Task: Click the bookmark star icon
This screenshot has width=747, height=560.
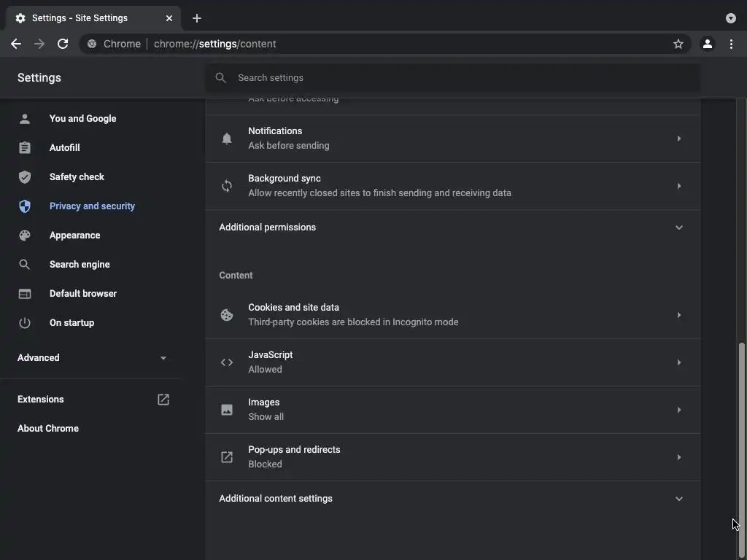Action: [x=678, y=44]
